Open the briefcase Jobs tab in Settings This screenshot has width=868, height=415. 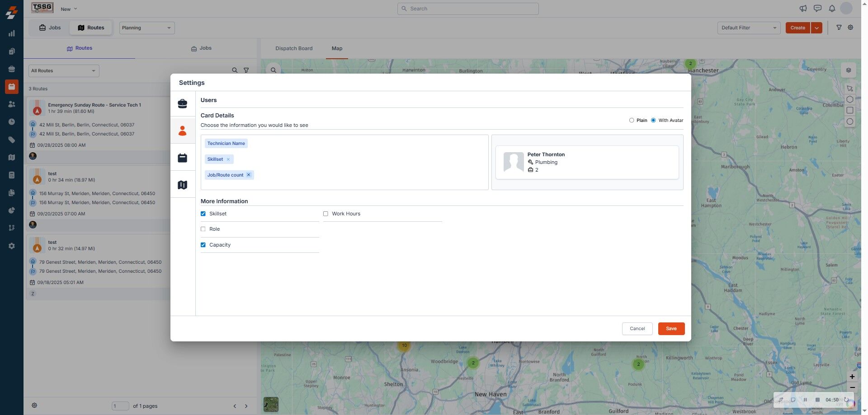pos(183,104)
